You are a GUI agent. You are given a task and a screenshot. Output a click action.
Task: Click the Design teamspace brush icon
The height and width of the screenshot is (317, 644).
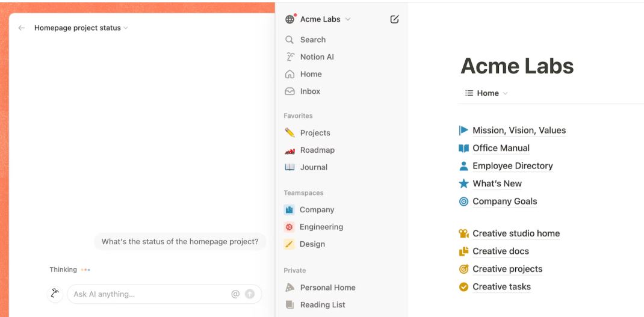[x=289, y=244]
